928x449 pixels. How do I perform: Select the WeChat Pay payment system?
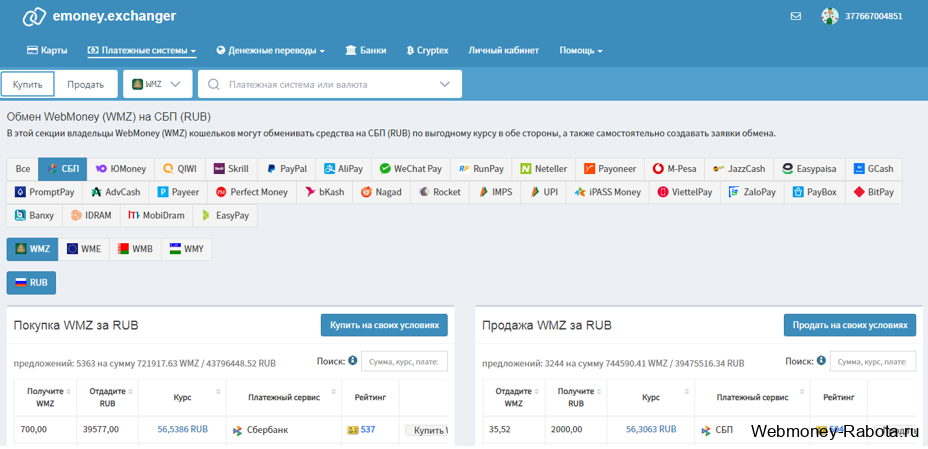click(411, 169)
